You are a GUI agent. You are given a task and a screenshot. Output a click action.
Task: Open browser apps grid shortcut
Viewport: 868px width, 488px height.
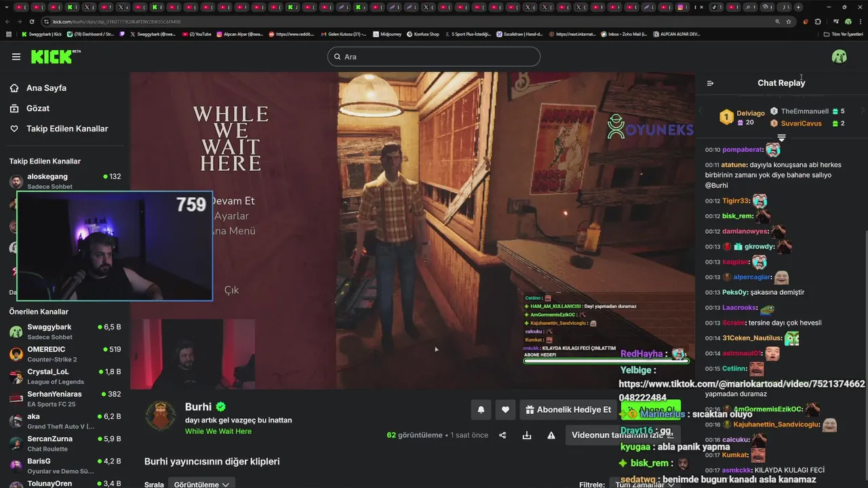pos(9,34)
